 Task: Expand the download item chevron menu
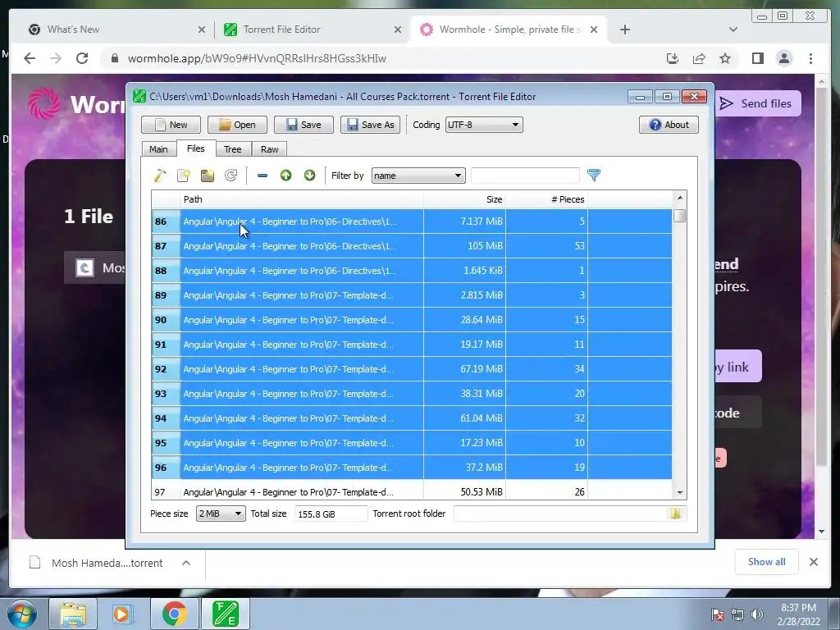pos(186,563)
